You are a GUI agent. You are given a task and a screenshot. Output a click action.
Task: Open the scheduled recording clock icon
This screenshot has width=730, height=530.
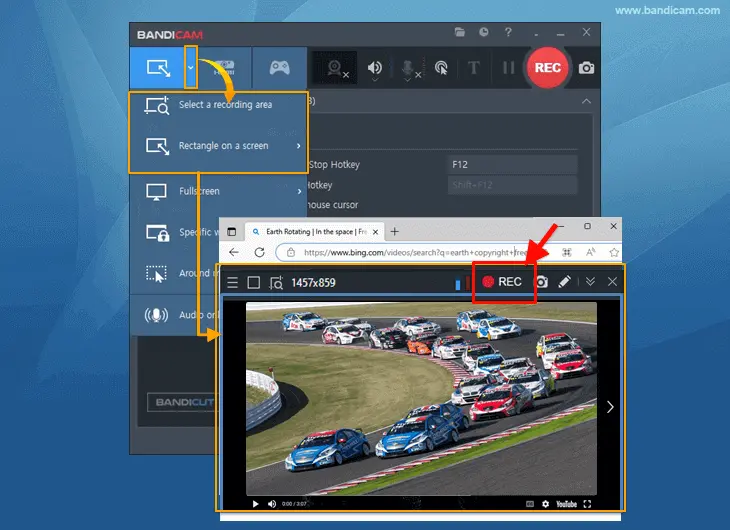[x=484, y=32]
